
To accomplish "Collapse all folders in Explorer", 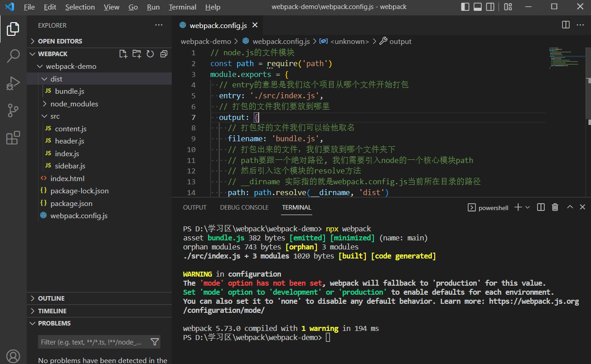I will click(164, 54).
